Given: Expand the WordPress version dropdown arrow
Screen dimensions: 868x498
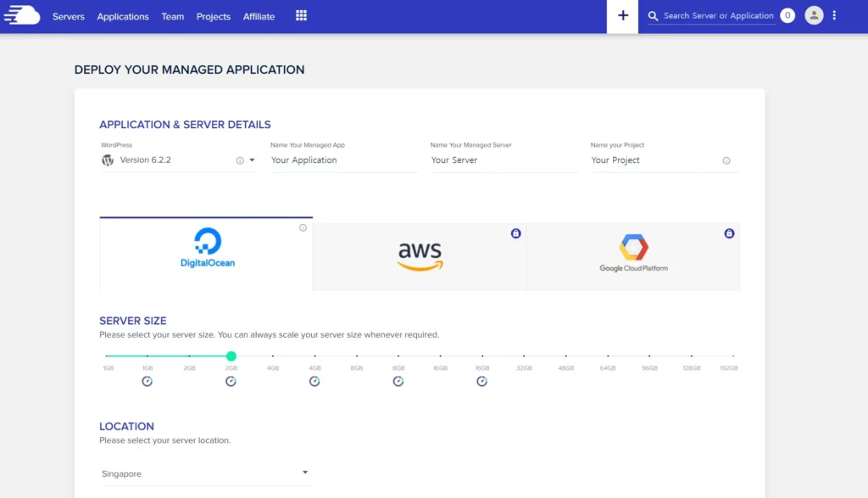Looking at the screenshot, I should (x=252, y=160).
